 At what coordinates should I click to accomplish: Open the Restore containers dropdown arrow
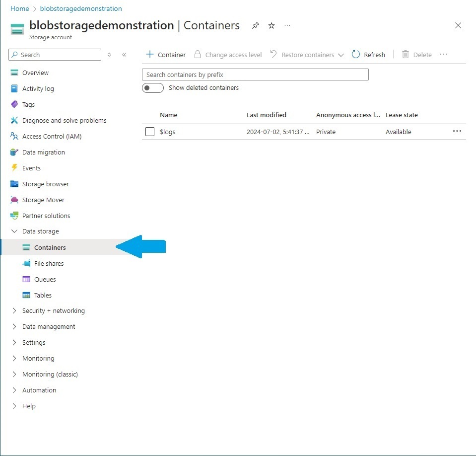pyautogui.click(x=341, y=55)
